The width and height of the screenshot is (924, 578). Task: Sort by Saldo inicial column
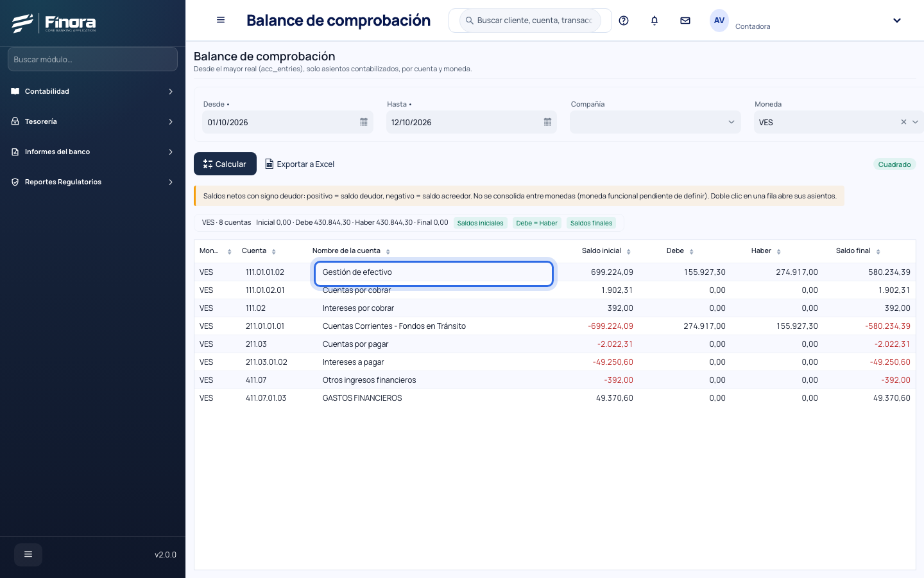click(x=628, y=251)
